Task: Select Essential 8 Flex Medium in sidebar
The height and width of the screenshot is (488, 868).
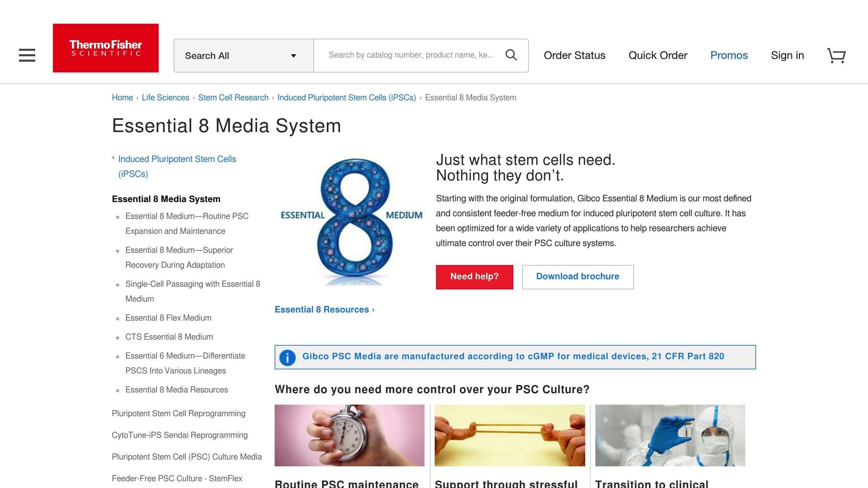Action: point(168,318)
